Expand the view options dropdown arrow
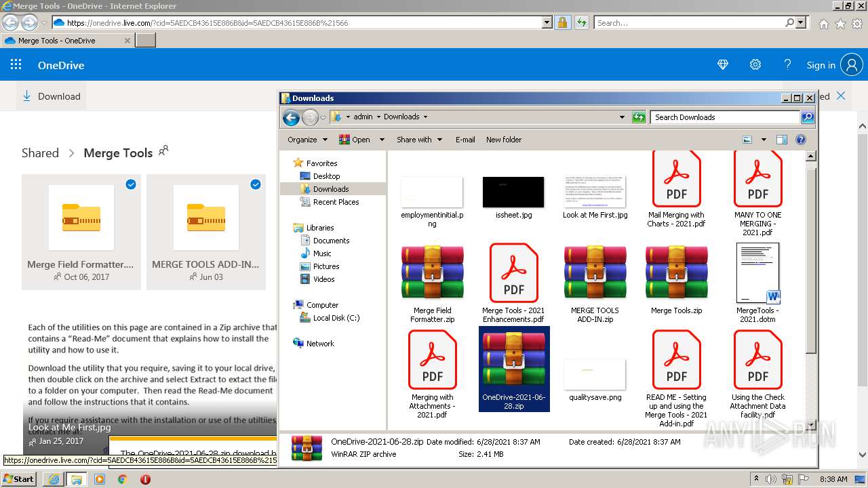Viewport: 868px width, 488px height. [x=763, y=140]
